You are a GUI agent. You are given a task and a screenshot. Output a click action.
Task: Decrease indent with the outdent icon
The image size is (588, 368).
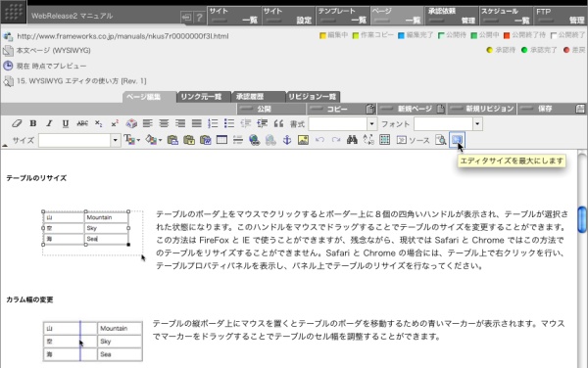tap(246, 123)
